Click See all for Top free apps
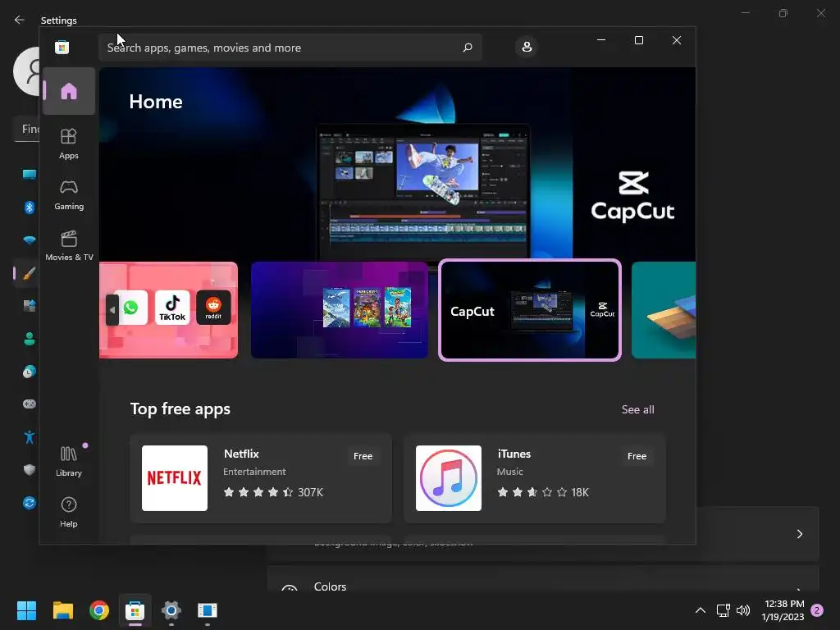Screen dimensions: 840x630 637,409
